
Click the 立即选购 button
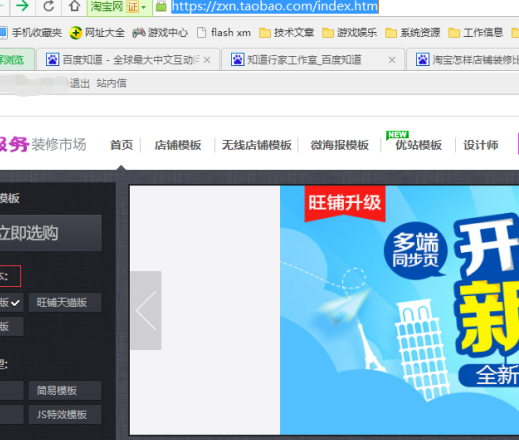[50, 233]
